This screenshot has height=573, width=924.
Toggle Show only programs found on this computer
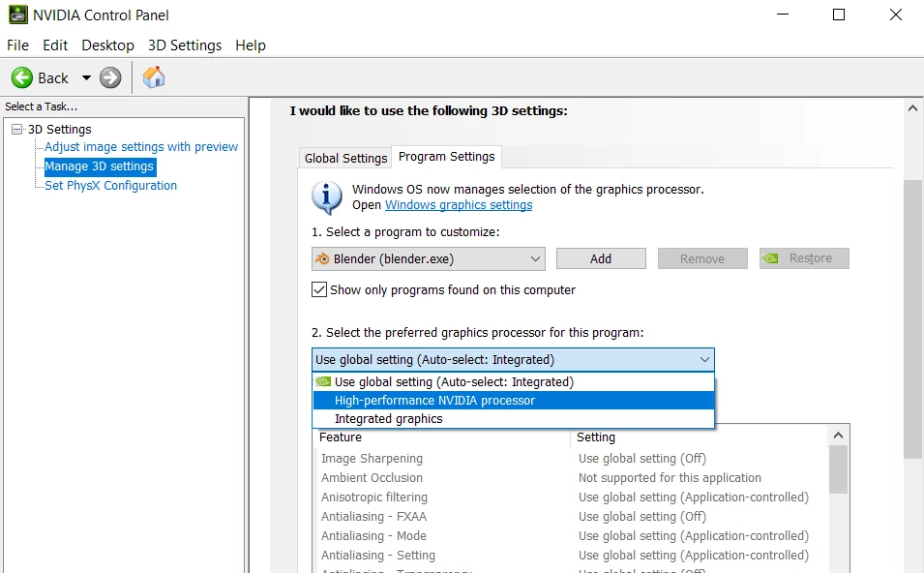(x=318, y=289)
